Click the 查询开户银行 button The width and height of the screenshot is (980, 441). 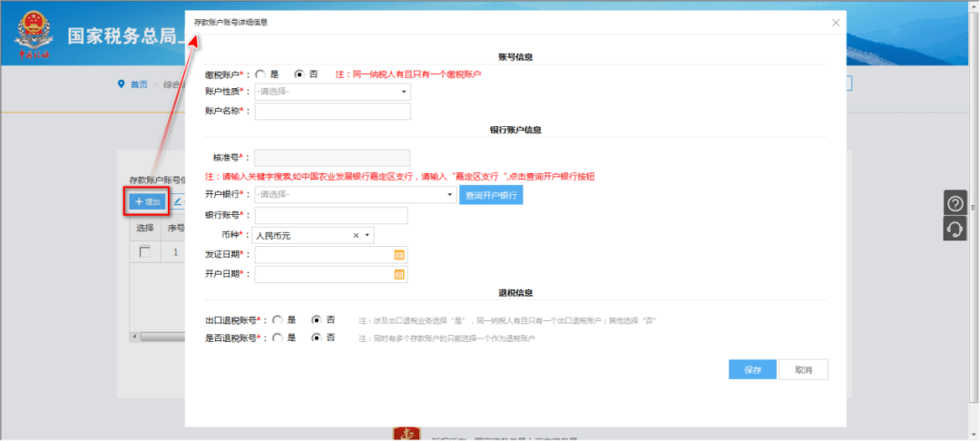coord(491,195)
